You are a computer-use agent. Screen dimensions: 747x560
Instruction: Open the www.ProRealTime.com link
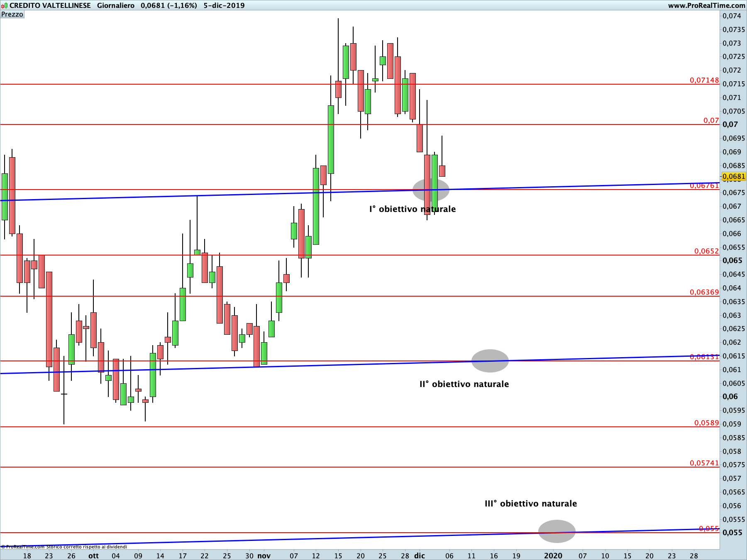[x=706, y=5]
